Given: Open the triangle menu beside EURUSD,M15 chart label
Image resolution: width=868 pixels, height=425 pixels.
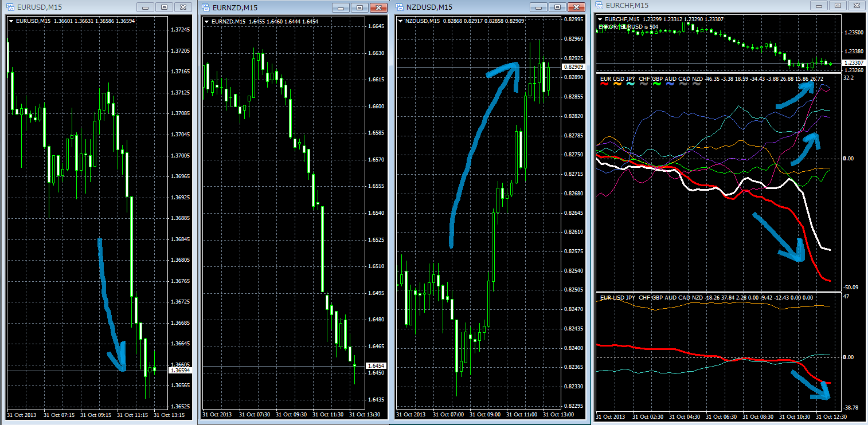Looking at the screenshot, I should click(11, 21).
